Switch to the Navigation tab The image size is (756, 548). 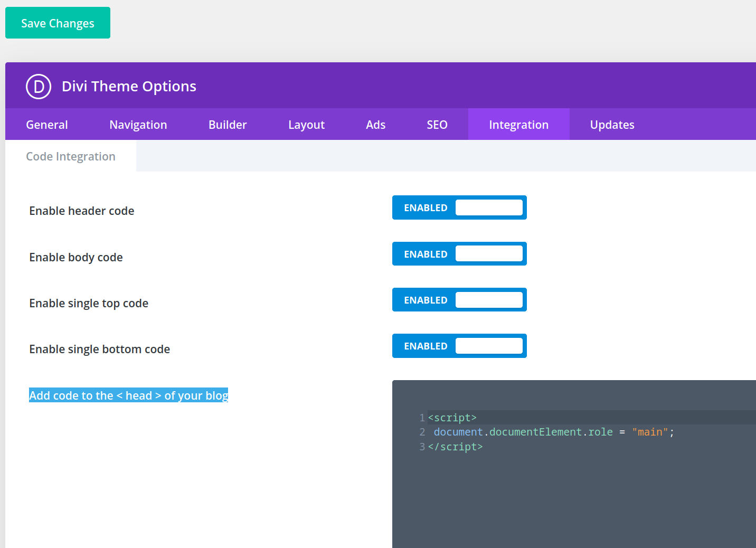[138, 125]
